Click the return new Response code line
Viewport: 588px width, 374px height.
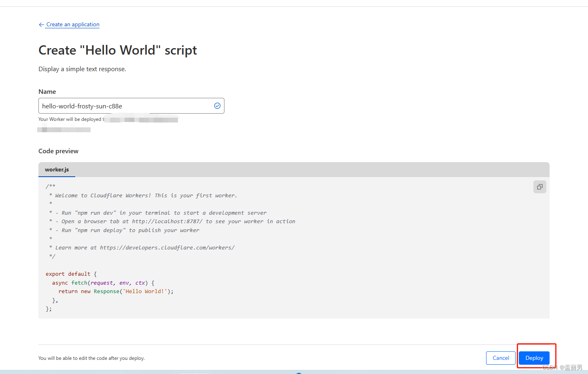pyautogui.click(x=116, y=292)
